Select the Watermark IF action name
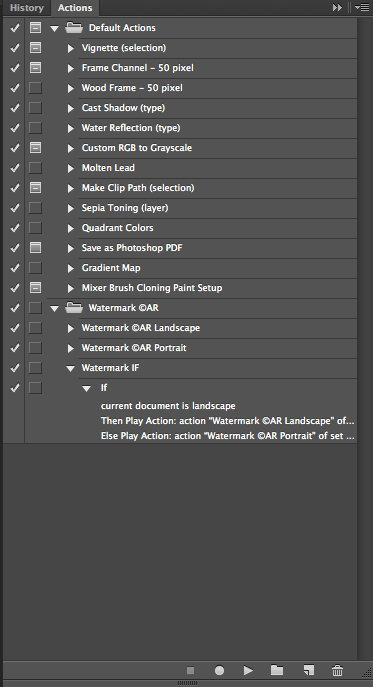Screen dimensions: 373x687 110,368
